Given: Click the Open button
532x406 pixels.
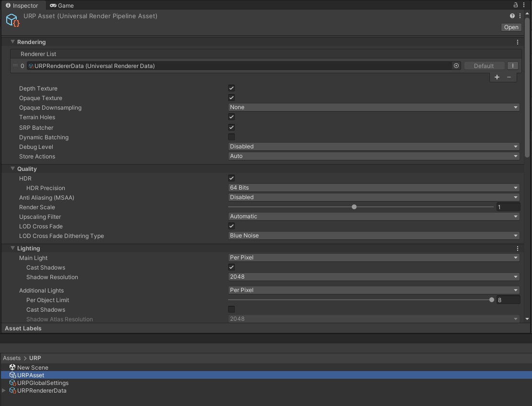Looking at the screenshot, I should (x=511, y=27).
